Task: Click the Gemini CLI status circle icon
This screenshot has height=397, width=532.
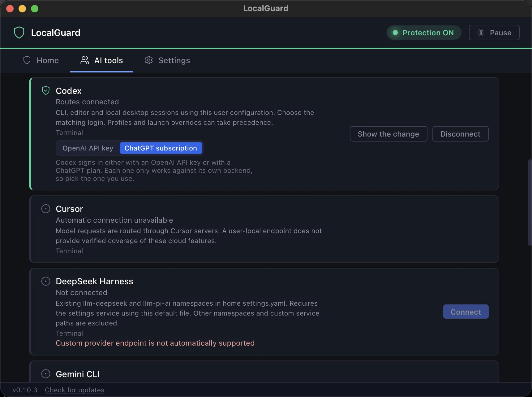Action: (46, 374)
